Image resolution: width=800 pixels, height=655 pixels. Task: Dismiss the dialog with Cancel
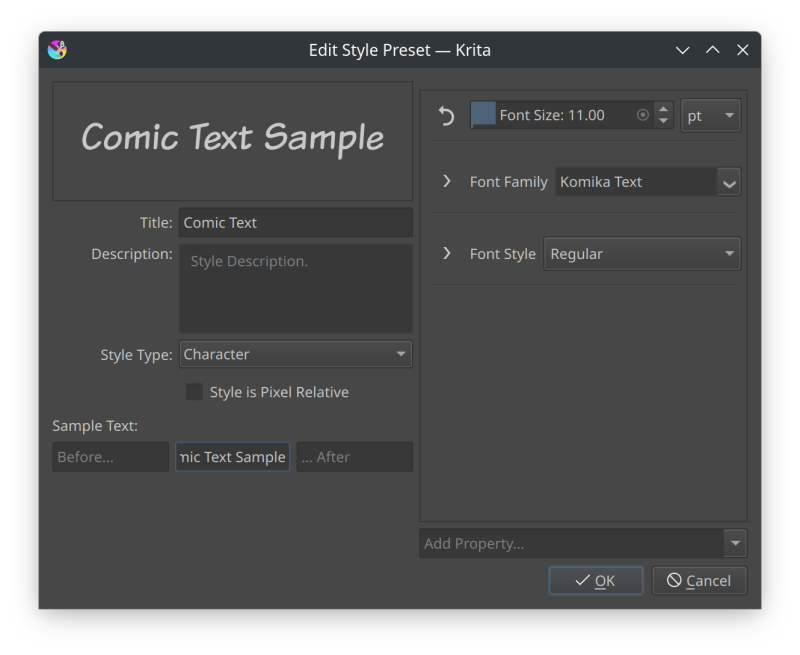click(x=699, y=580)
